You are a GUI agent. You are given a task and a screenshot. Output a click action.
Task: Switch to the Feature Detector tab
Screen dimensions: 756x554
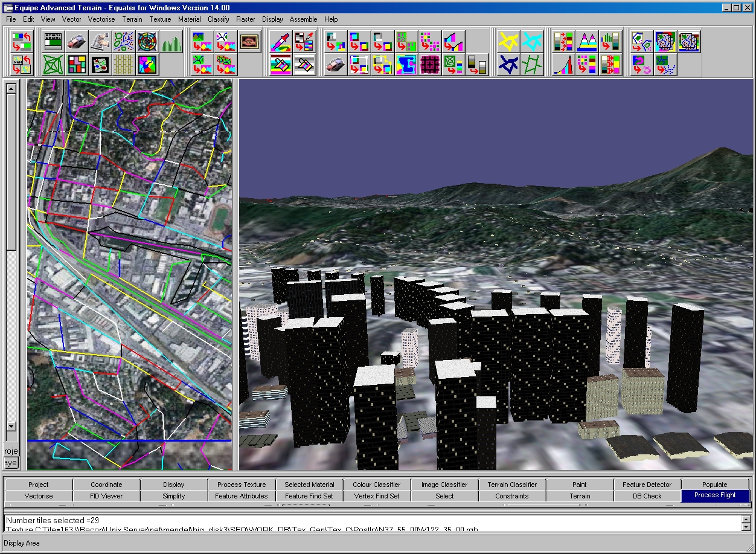point(647,485)
